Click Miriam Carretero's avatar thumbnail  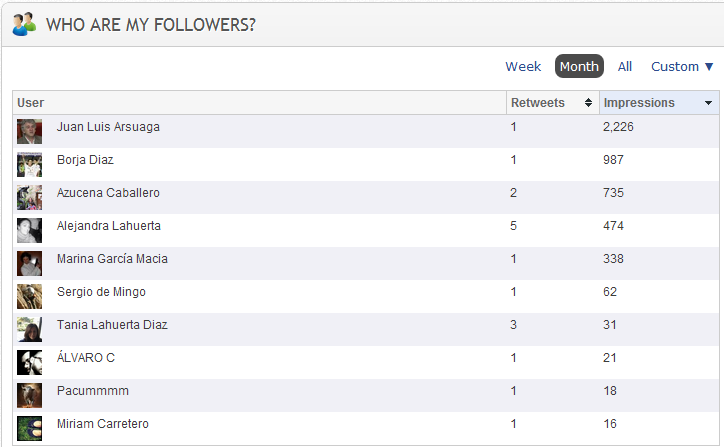click(x=29, y=429)
